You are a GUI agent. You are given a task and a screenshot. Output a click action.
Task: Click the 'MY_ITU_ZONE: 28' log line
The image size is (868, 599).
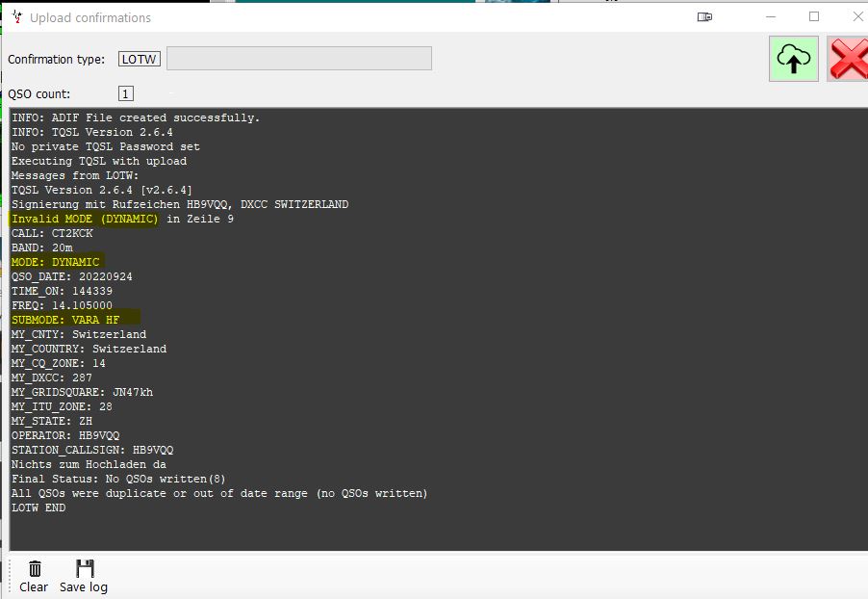62,406
